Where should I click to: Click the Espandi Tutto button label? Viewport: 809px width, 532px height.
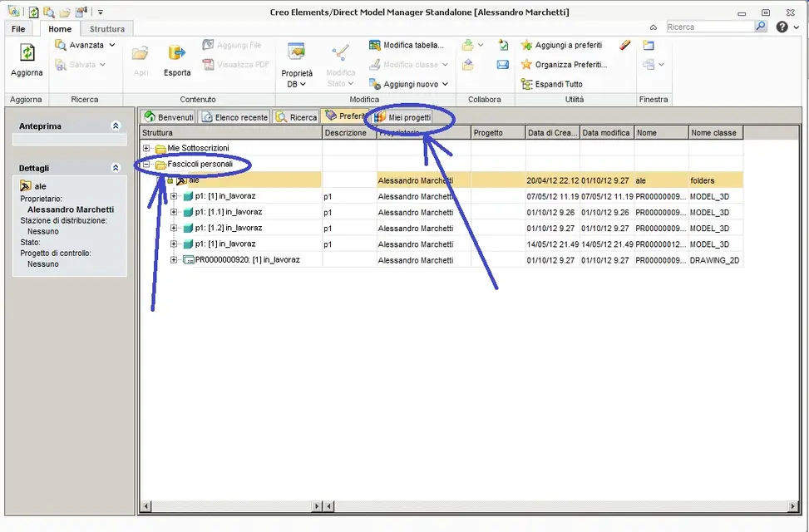pos(559,84)
